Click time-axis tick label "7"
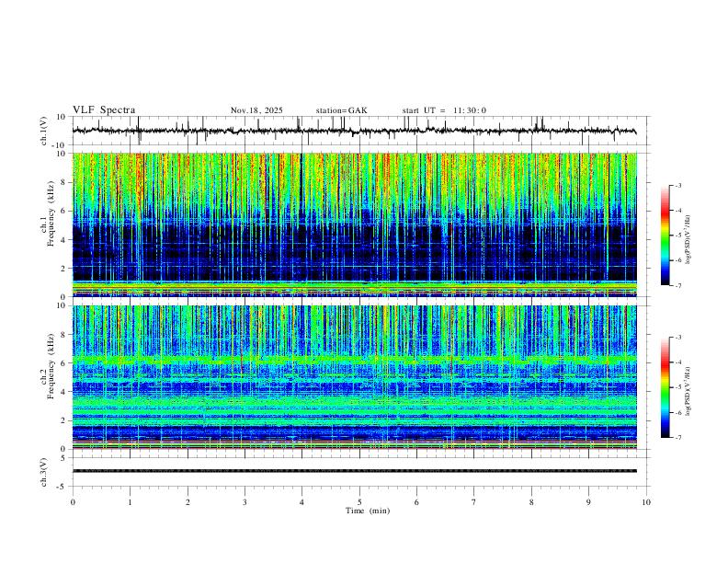The height and width of the screenshot is (563, 728). tap(474, 502)
